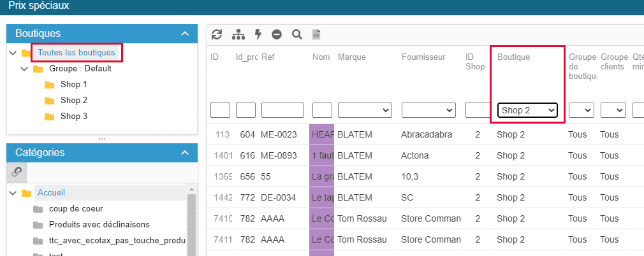Click the Ref filter input field
644x256 pixels.
point(282,110)
